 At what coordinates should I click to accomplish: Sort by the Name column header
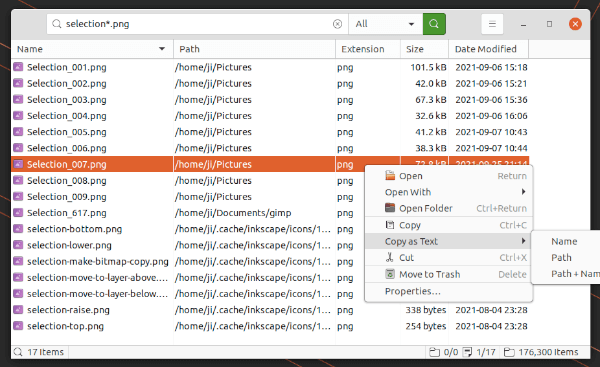tap(92, 49)
